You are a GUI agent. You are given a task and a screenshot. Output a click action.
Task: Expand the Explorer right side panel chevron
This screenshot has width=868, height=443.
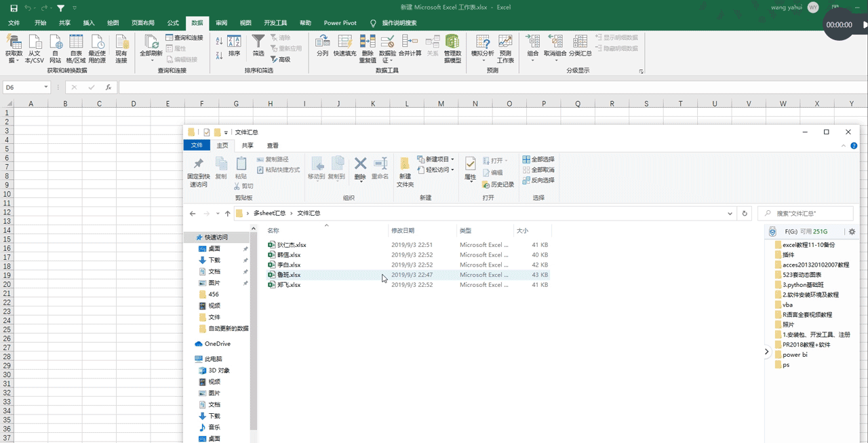[x=767, y=351]
